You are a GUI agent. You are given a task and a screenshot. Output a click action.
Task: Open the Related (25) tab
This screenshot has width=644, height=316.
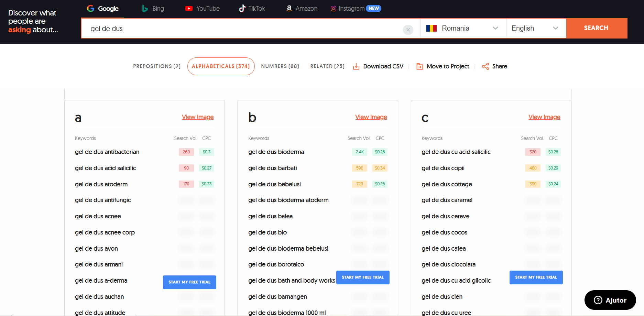coord(327,66)
